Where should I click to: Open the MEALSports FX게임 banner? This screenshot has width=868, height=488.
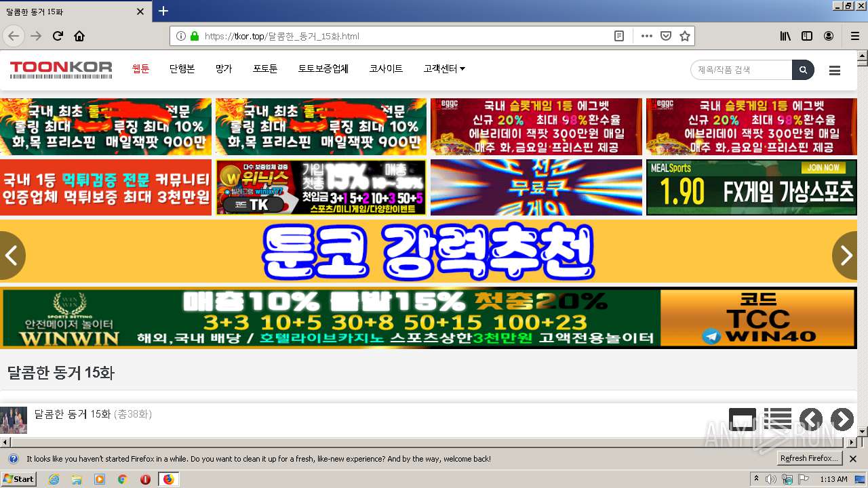click(x=751, y=188)
